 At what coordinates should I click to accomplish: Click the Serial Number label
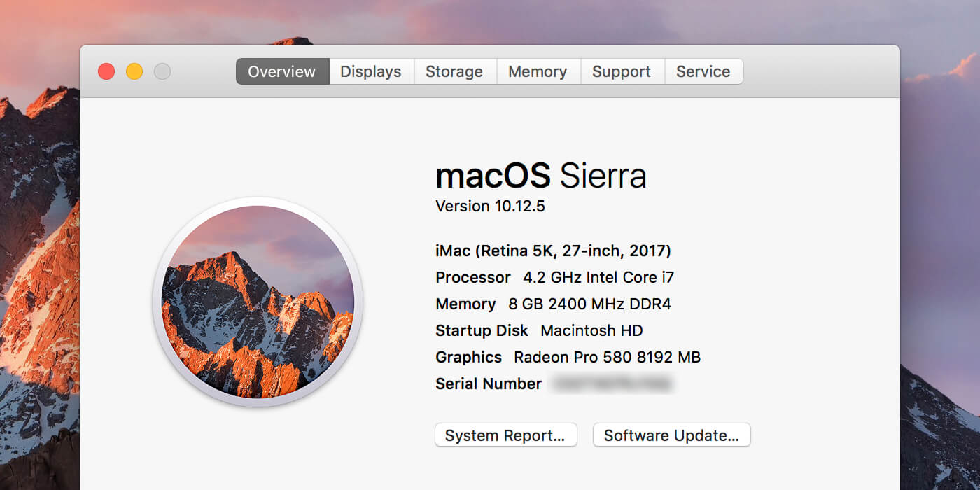[489, 384]
